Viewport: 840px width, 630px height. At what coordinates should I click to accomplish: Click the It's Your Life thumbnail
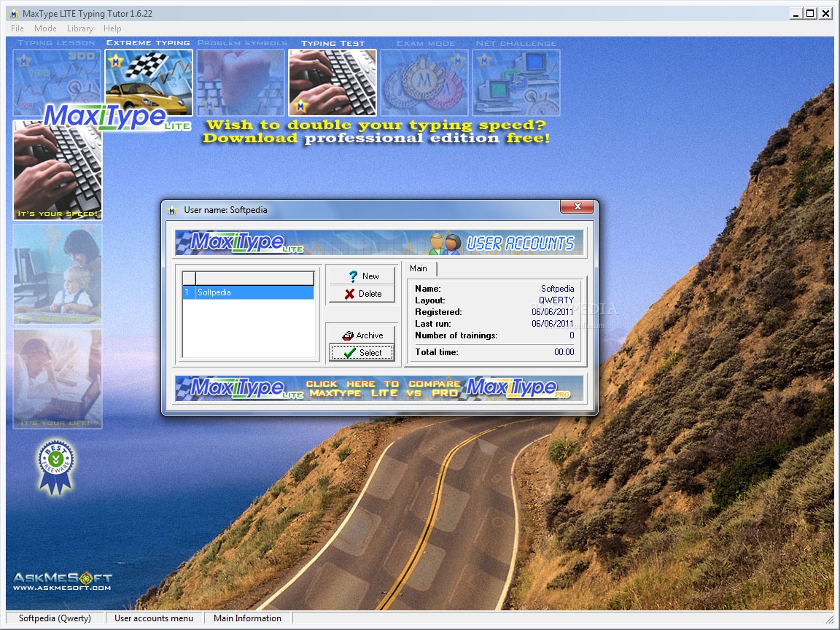click(58, 378)
